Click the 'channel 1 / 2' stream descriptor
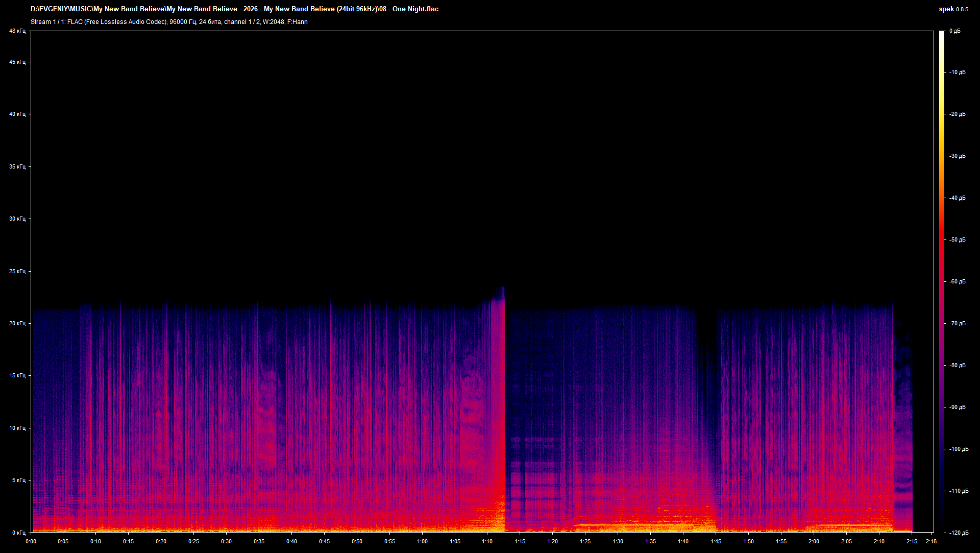980x553 pixels. pos(242,22)
